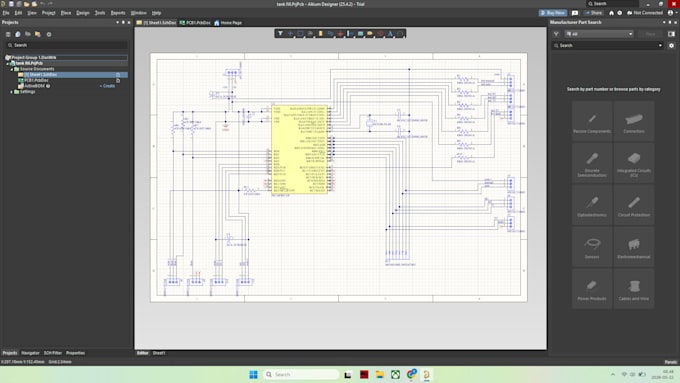
Task: Open the Place menu
Action: [x=66, y=13]
